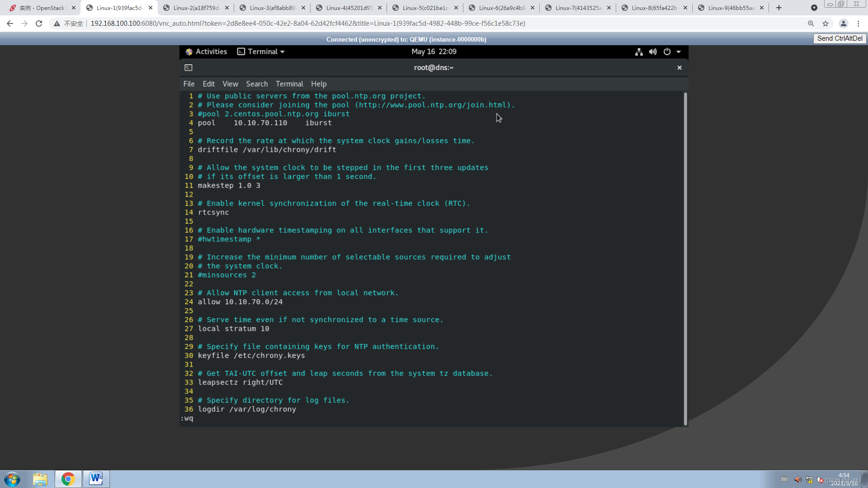Open Word from the taskbar icon

click(x=96, y=479)
